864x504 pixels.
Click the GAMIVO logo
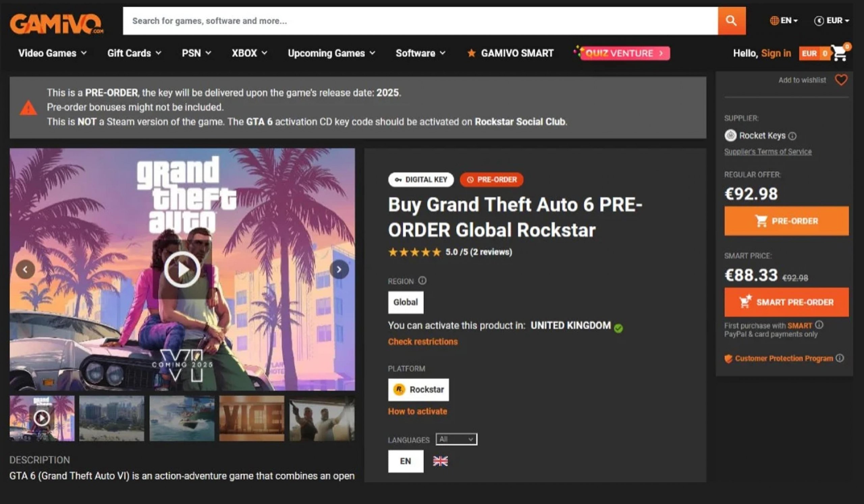57,24
